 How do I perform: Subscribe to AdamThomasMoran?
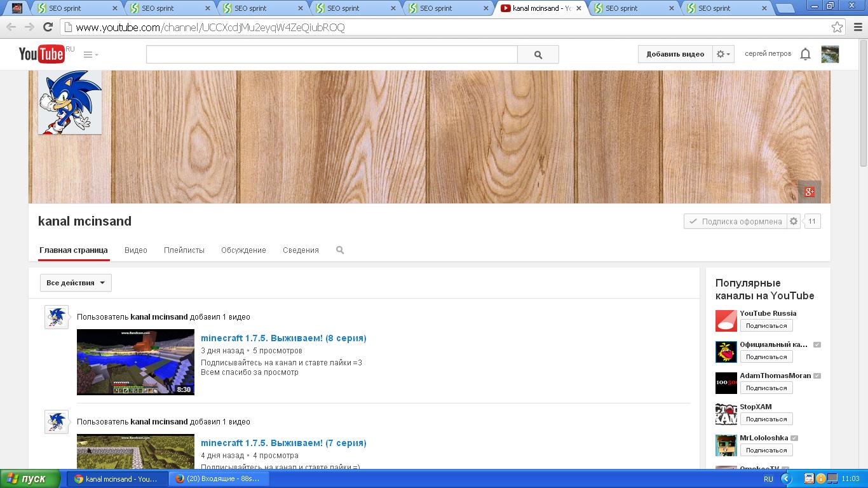(766, 388)
